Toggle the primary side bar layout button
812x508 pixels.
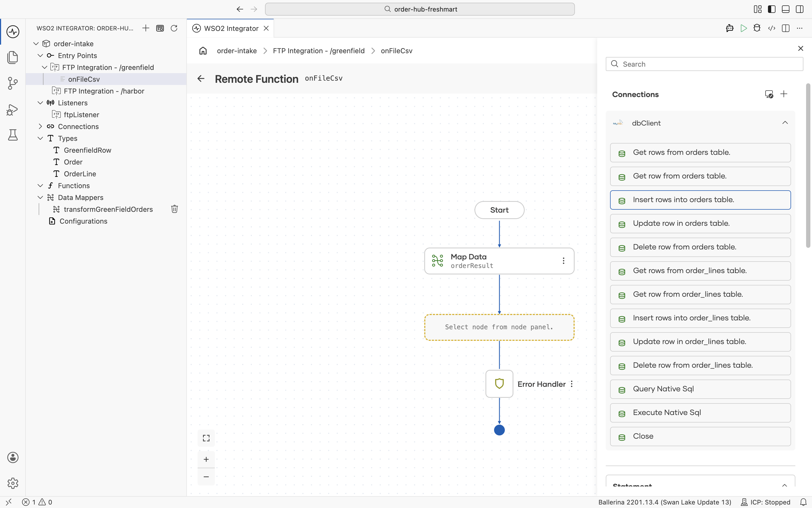(771, 9)
